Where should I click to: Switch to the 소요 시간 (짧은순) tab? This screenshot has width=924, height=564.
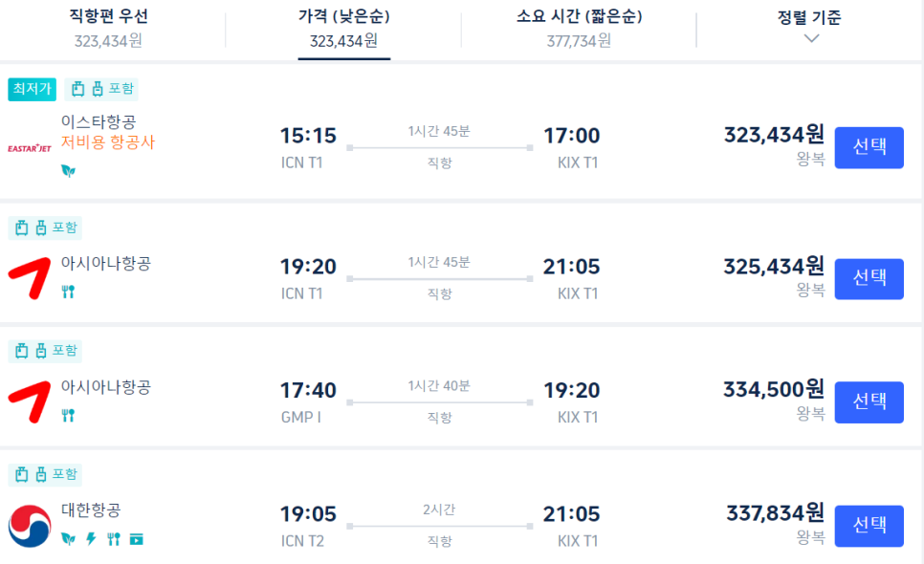coord(580,27)
